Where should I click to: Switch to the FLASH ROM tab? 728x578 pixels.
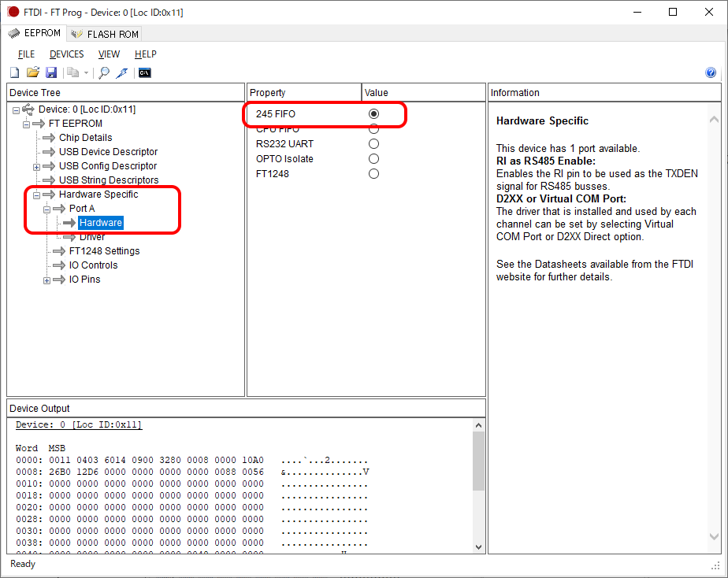point(105,34)
